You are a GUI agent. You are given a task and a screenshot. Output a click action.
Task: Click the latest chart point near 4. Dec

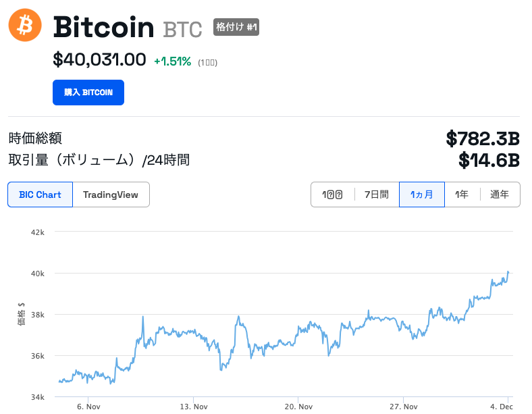[x=508, y=271]
